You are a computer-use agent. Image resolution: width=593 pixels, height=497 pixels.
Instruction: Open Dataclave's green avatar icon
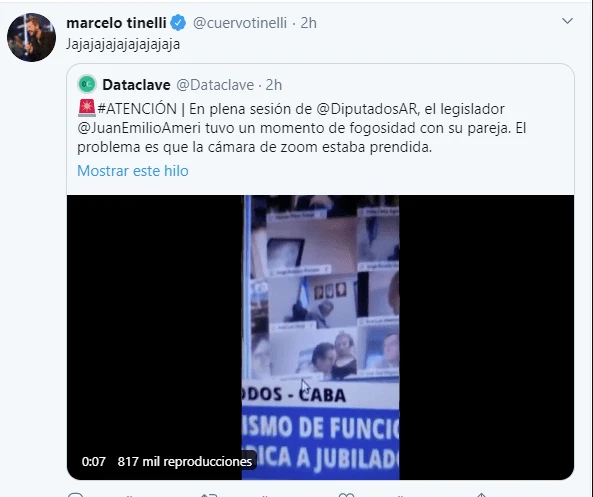[87, 84]
